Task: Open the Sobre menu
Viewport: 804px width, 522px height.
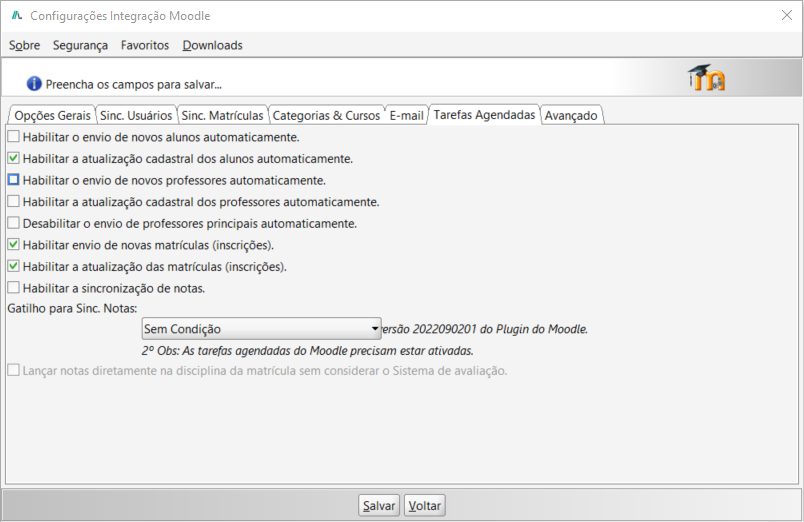Action: [24, 45]
